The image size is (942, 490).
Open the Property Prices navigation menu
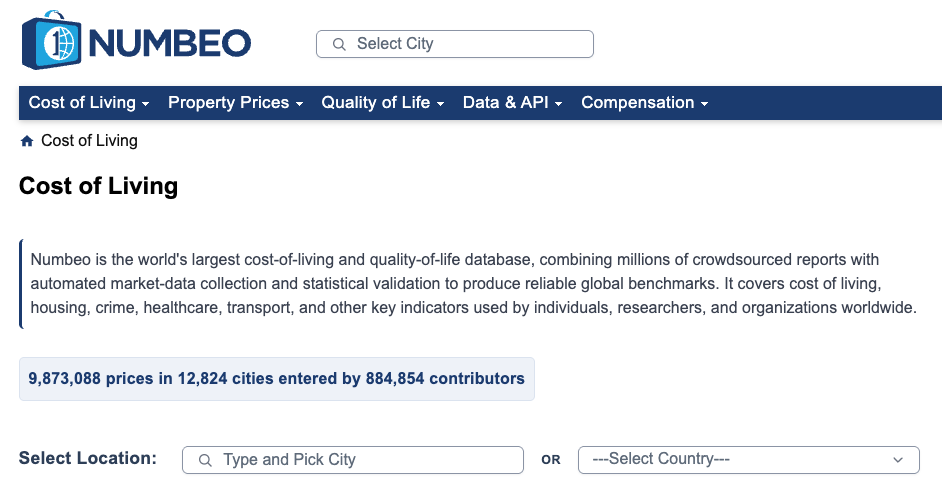pos(236,103)
